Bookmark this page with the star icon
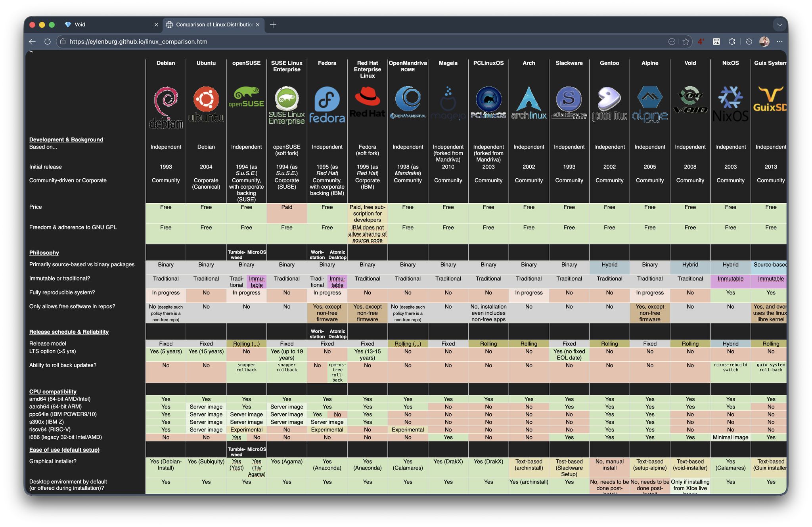812x527 pixels. click(x=686, y=42)
